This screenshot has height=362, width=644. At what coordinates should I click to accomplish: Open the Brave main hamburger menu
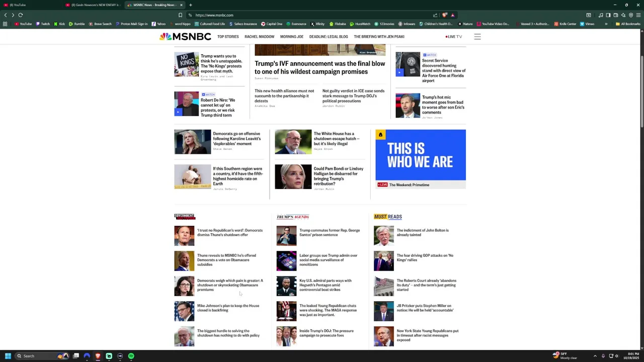[x=638, y=15]
